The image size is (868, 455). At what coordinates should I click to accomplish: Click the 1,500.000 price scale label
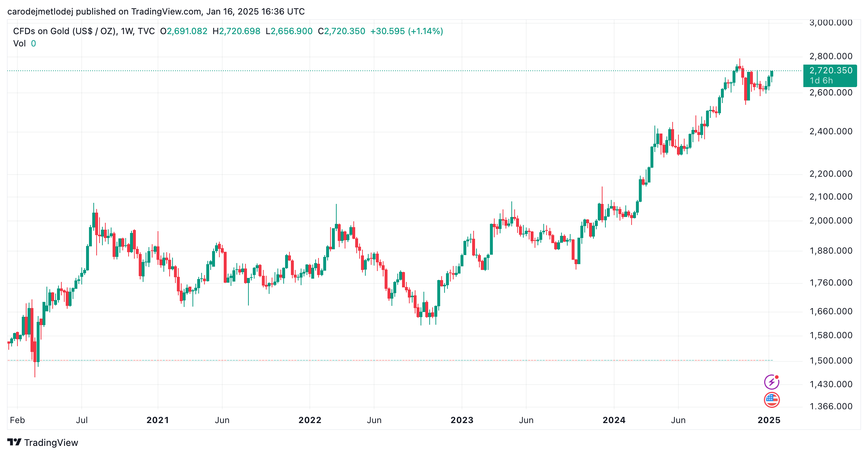[x=831, y=361]
